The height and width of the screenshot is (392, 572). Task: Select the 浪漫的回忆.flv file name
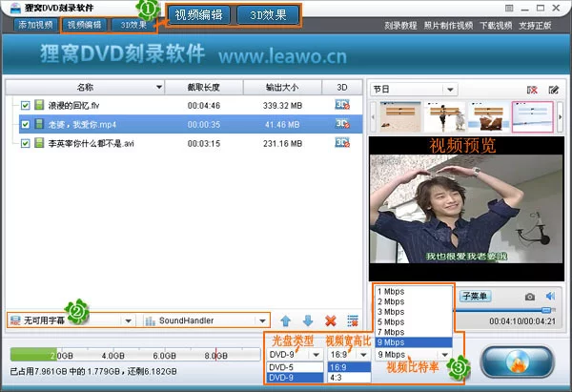point(73,106)
